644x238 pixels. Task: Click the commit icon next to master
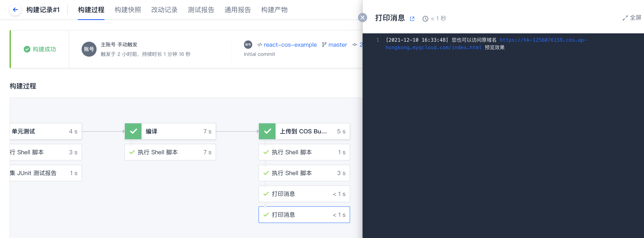coord(354,45)
